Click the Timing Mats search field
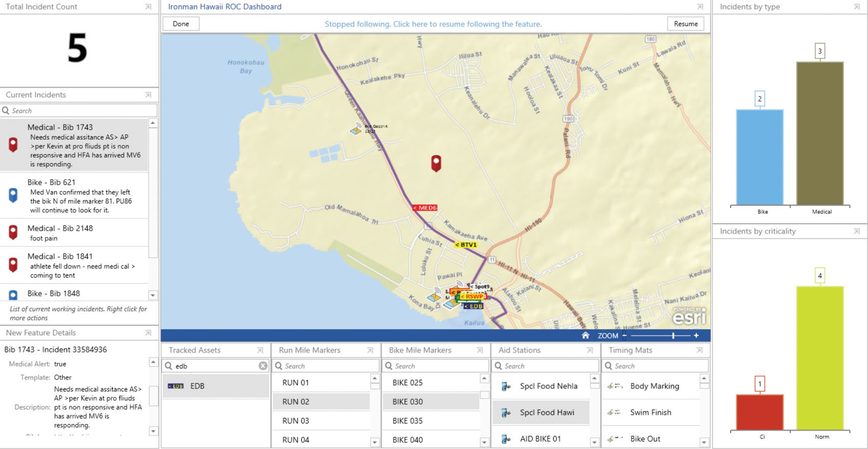 coord(655,366)
